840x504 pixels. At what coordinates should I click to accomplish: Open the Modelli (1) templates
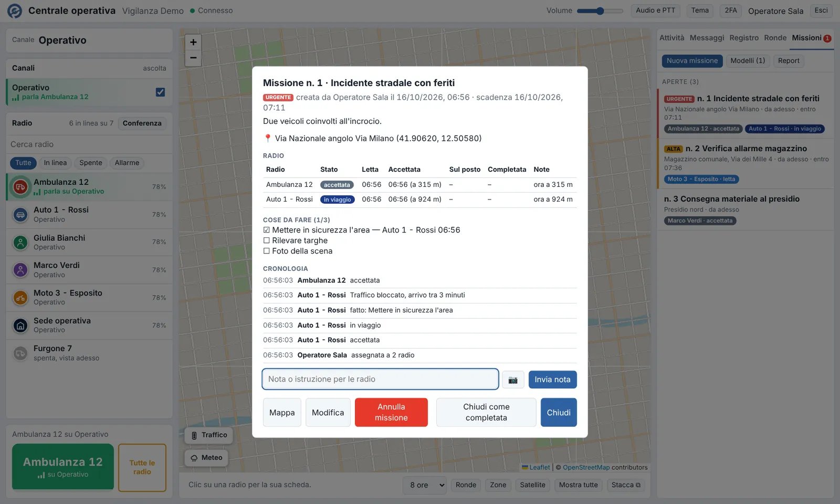pyautogui.click(x=748, y=61)
